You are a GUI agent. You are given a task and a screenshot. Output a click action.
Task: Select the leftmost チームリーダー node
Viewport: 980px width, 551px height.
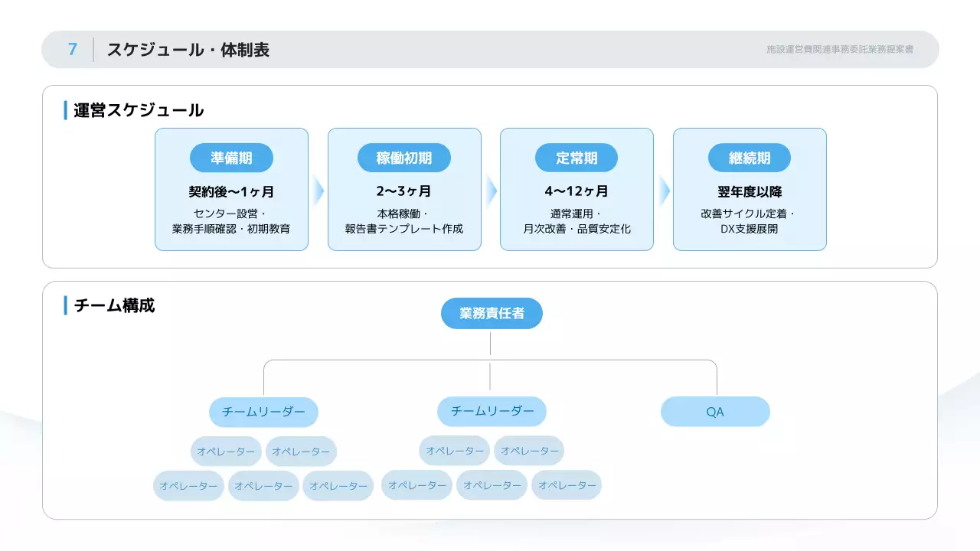(264, 412)
